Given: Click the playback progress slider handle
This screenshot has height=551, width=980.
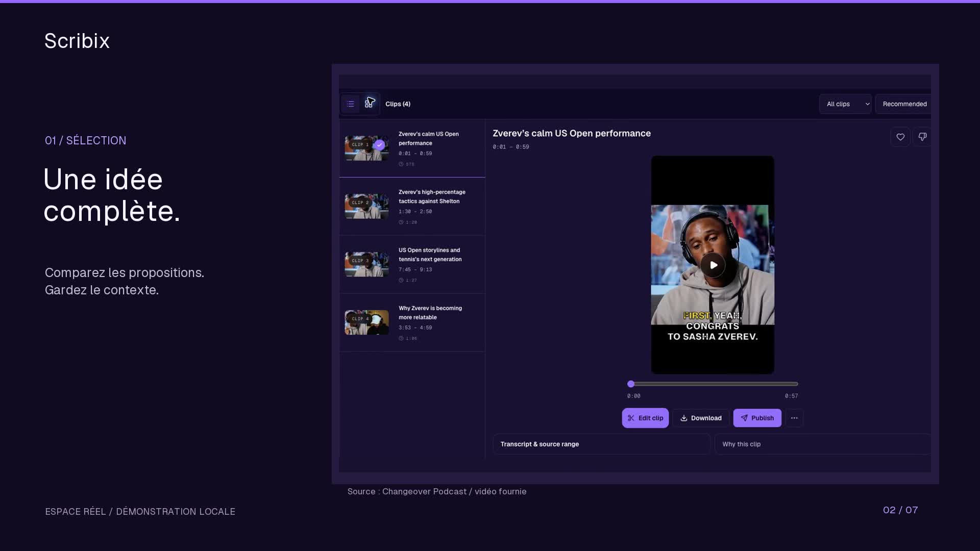Looking at the screenshot, I should (x=631, y=384).
